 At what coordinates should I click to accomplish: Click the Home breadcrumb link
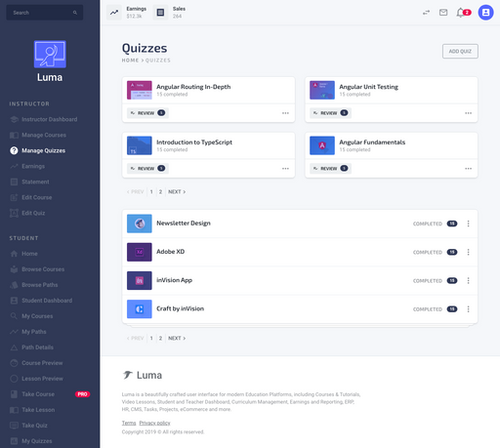click(x=130, y=61)
